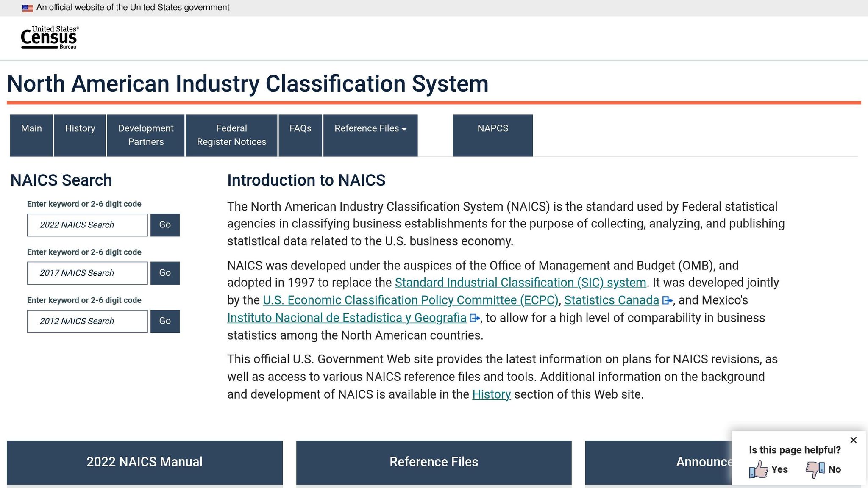Click thumbs up Yes icon
Image resolution: width=868 pixels, height=488 pixels.
pos(759,469)
